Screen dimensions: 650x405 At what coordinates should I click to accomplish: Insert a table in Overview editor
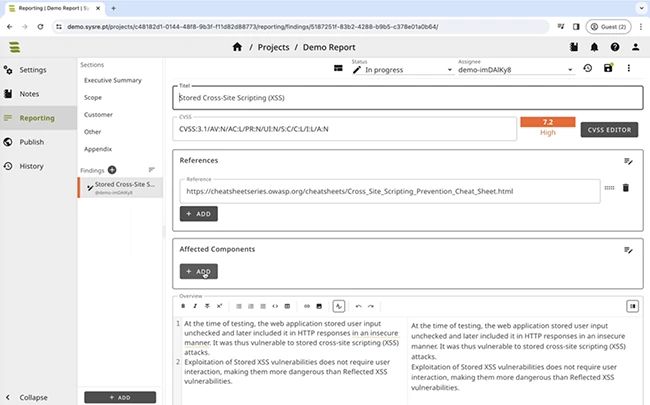pyautogui.click(x=287, y=306)
